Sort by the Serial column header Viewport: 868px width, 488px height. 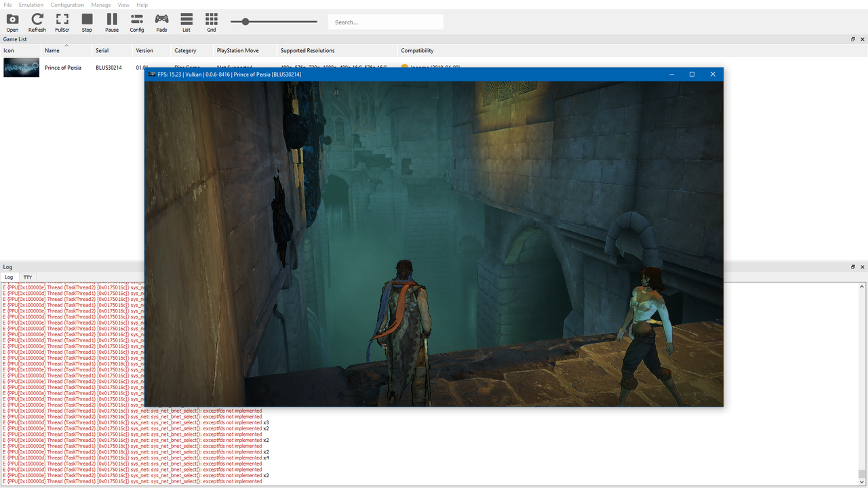(112, 51)
